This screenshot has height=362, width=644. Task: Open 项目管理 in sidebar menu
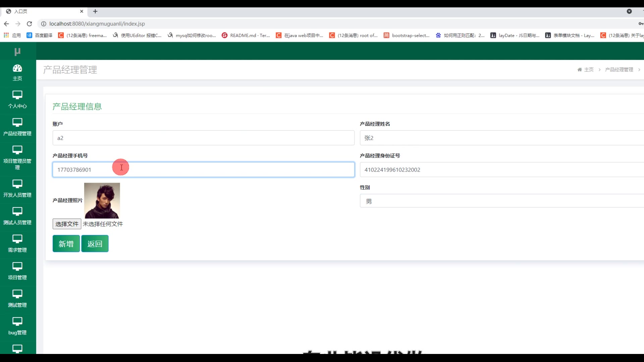click(17, 277)
